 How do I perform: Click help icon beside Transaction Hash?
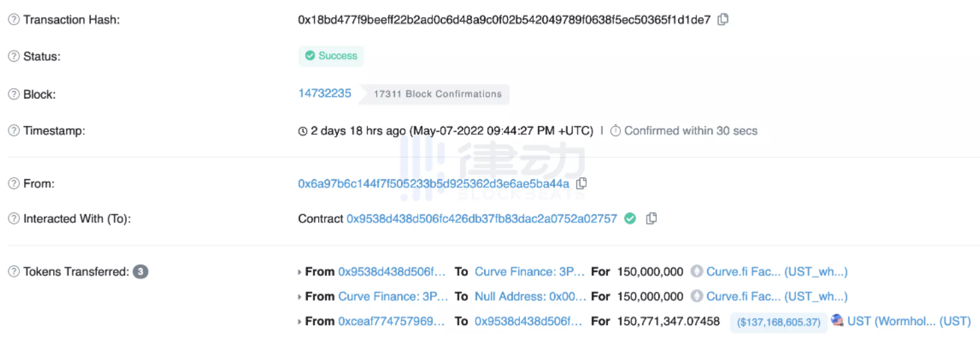13,20
